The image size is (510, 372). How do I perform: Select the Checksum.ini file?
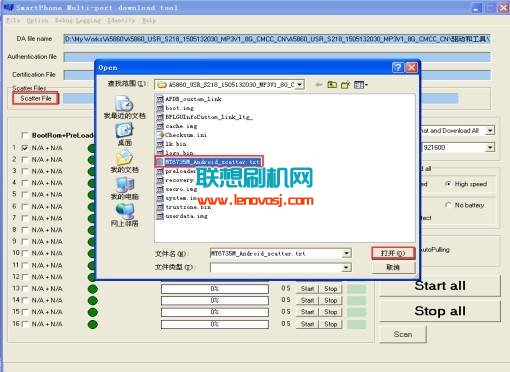pyautogui.click(x=182, y=135)
